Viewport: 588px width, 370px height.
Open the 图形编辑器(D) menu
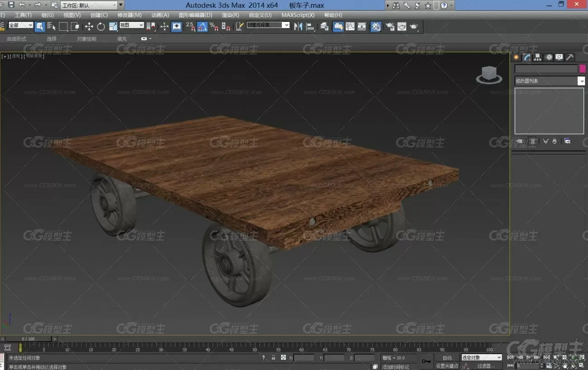point(195,15)
